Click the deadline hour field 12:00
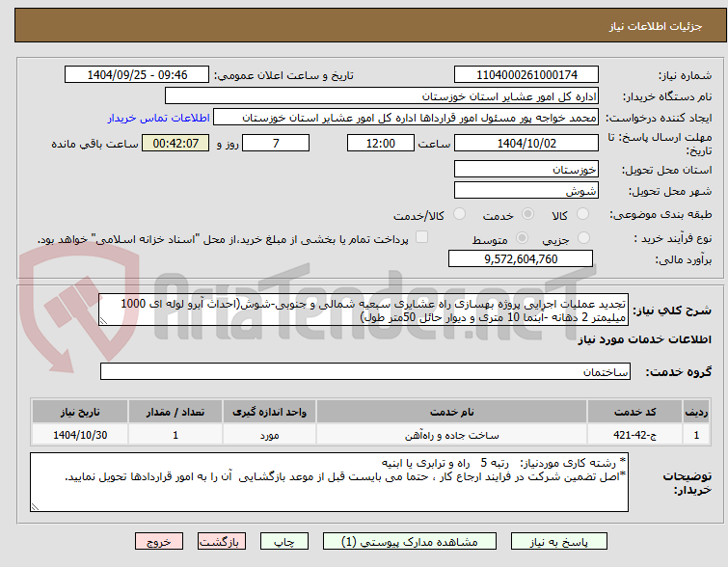Image resolution: width=728 pixels, height=567 pixels. (381, 143)
